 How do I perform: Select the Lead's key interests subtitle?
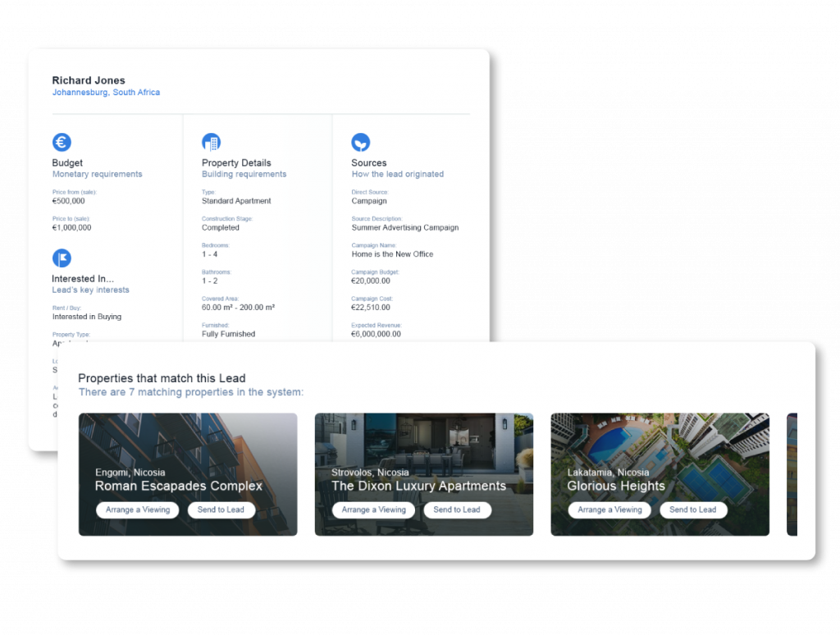(90, 290)
